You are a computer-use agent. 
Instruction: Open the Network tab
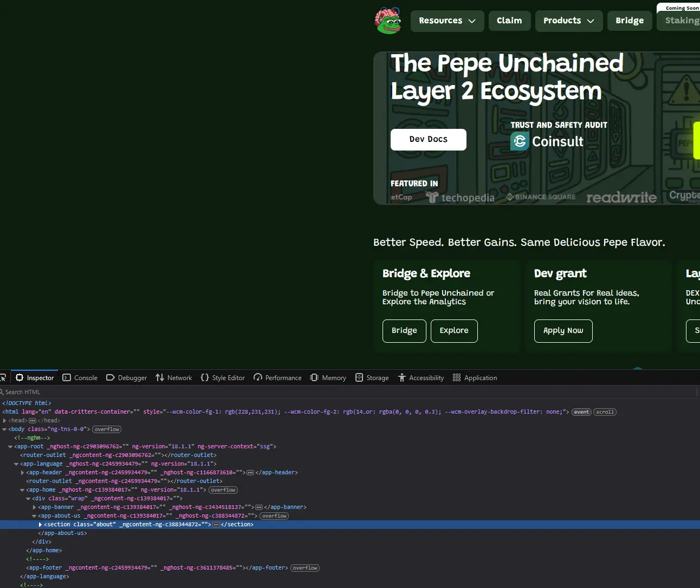(x=174, y=378)
